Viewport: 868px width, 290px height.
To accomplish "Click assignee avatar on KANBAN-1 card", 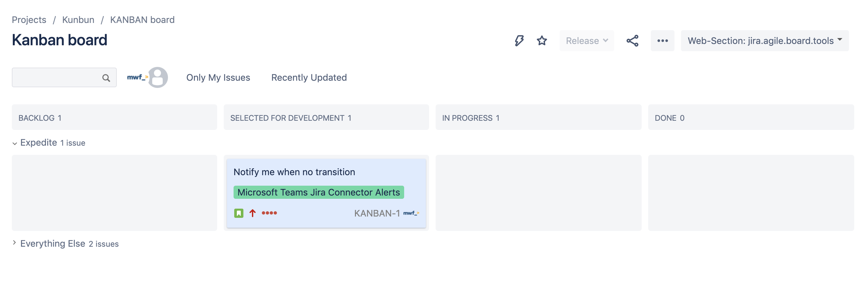I will point(411,213).
